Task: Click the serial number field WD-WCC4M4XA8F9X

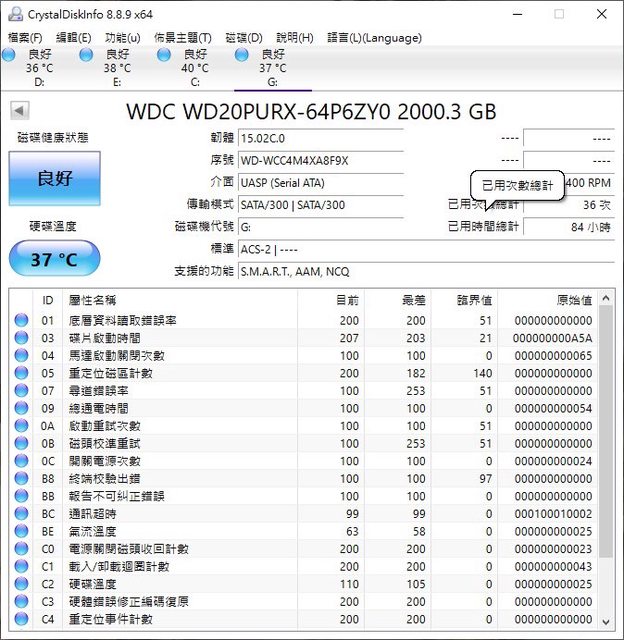Action: coord(320,160)
